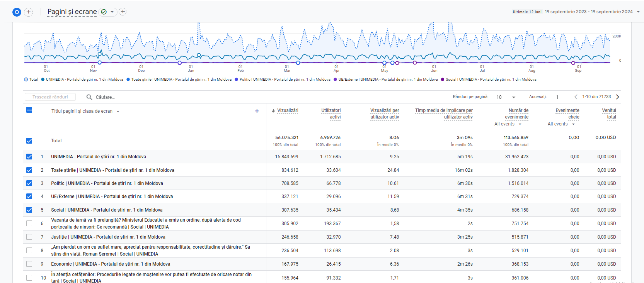Image resolution: width=644 pixels, height=283 pixels.
Task: Click the 1-10 din 71733 pagination text
Action: tap(596, 97)
